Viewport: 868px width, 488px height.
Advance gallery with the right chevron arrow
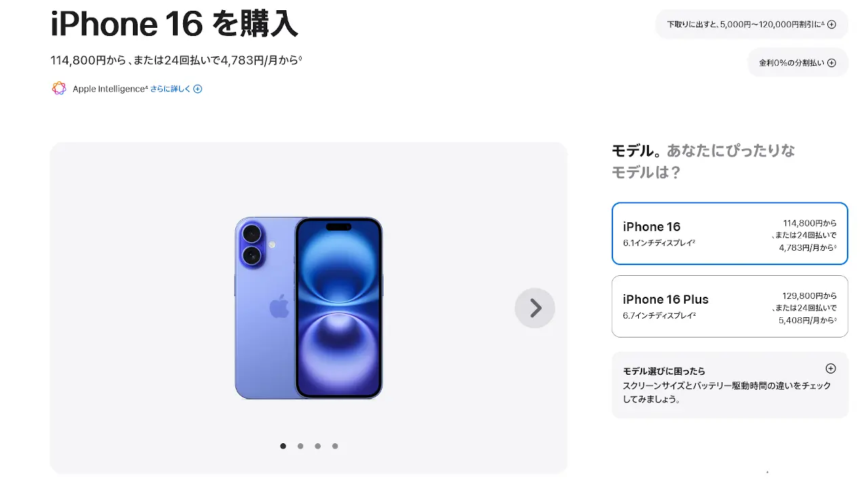(x=535, y=308)
